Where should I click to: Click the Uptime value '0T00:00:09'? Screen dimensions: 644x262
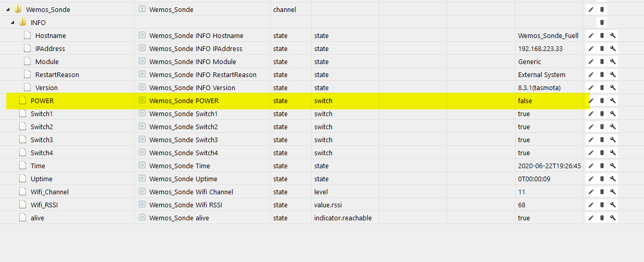pos(535,179)
